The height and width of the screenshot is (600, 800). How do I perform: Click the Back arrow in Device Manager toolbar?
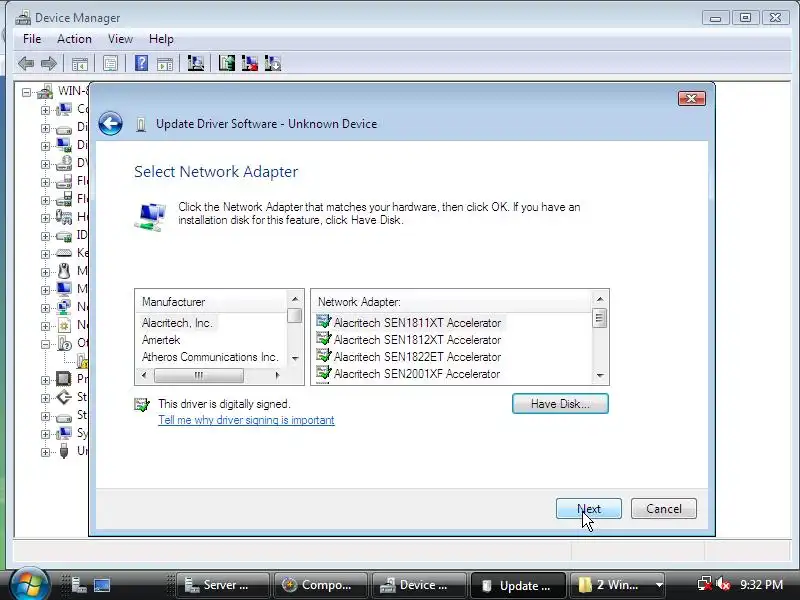[x=26, y=64]
